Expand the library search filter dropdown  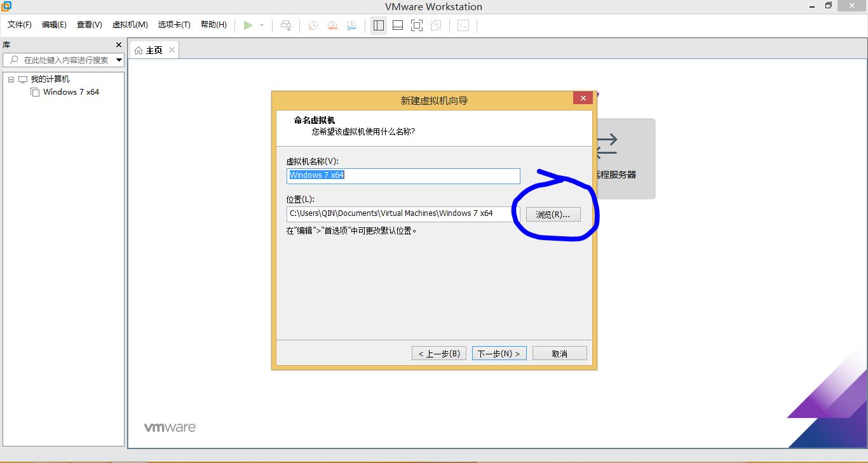119,60
